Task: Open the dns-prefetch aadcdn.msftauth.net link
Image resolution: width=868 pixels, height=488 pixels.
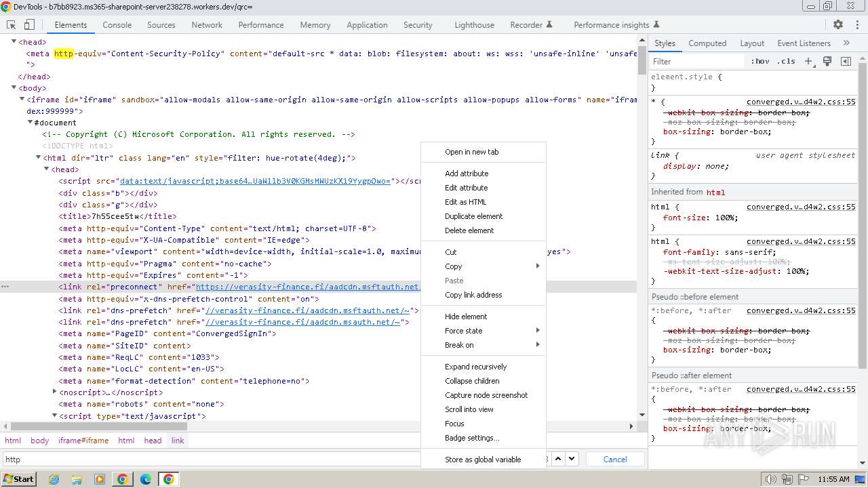Action: tap(307, 310)
